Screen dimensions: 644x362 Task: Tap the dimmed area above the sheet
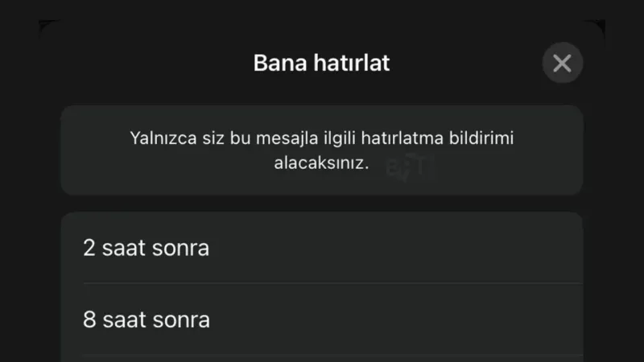click(322, 10)
